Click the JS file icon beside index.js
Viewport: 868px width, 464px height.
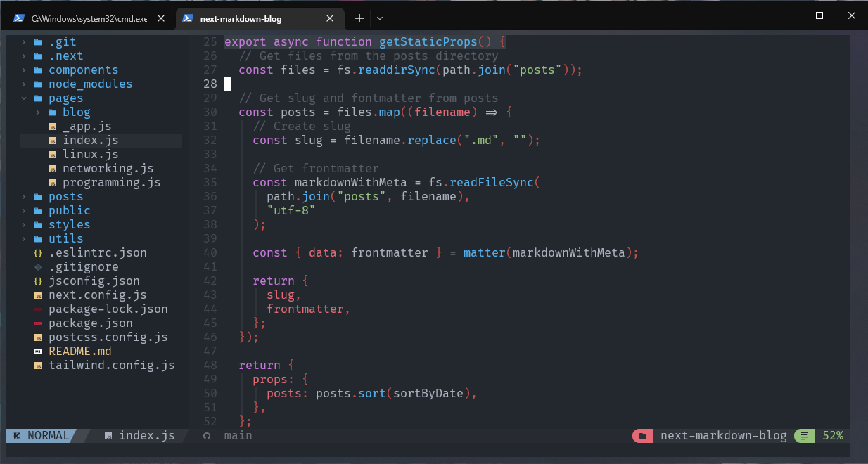pyautogui.click(x=52, y=141)
